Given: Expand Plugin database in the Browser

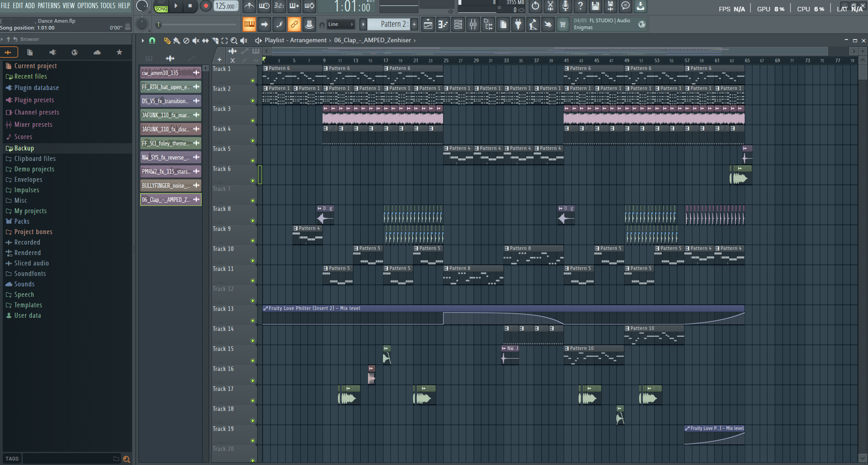Looking at the screenshot, I should [x=35, y=87].
